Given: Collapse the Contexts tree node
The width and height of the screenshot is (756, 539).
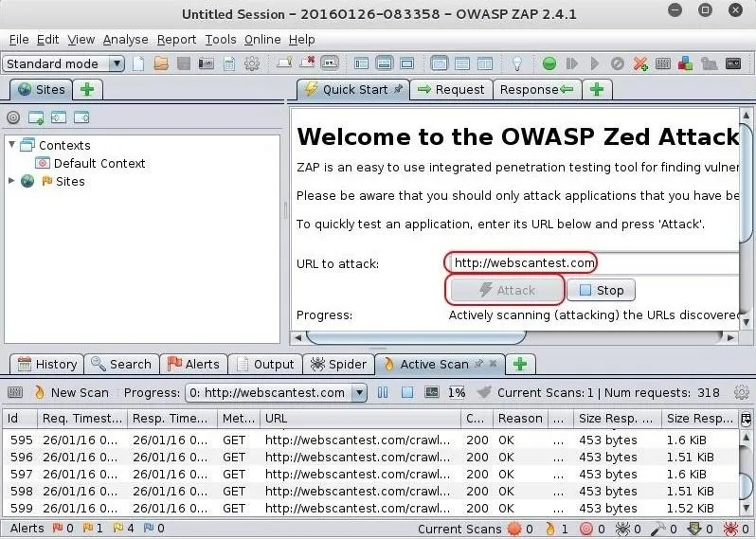Looking at the screenshot, I should pos(12,144).
